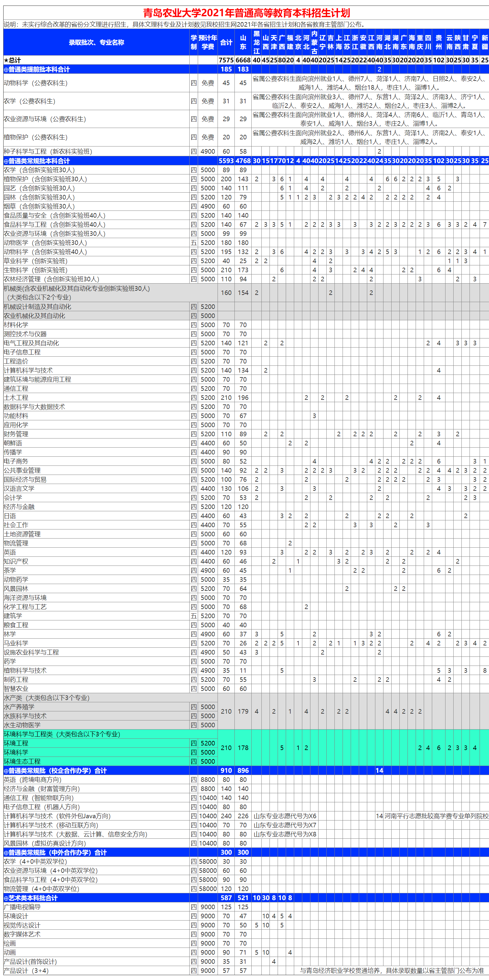Click the title 青岛农业大学2021年普通高等教育本科招生计划

246,13
